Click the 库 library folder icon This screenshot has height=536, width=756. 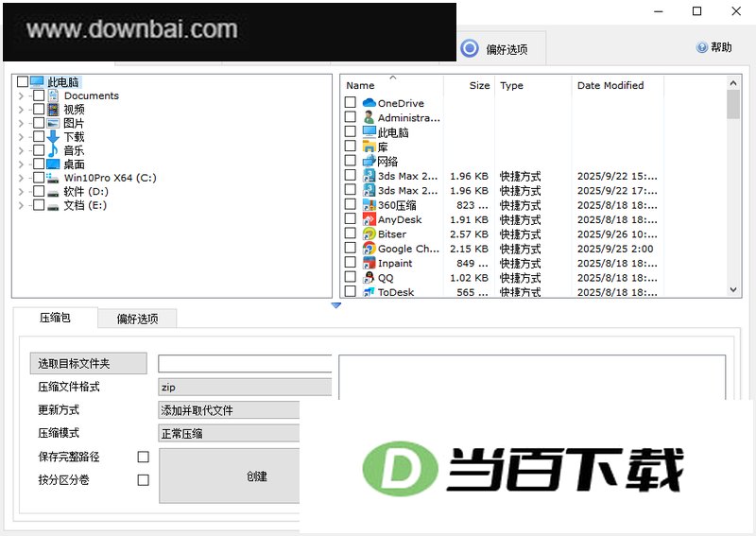point(369,147)
